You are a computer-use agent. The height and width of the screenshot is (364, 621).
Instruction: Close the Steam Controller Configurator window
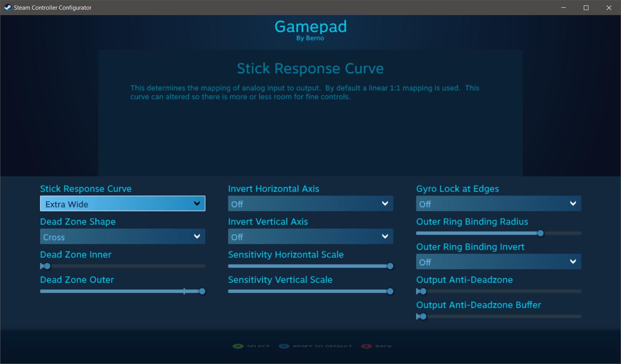pyautogui.click(x=609, y=7)
